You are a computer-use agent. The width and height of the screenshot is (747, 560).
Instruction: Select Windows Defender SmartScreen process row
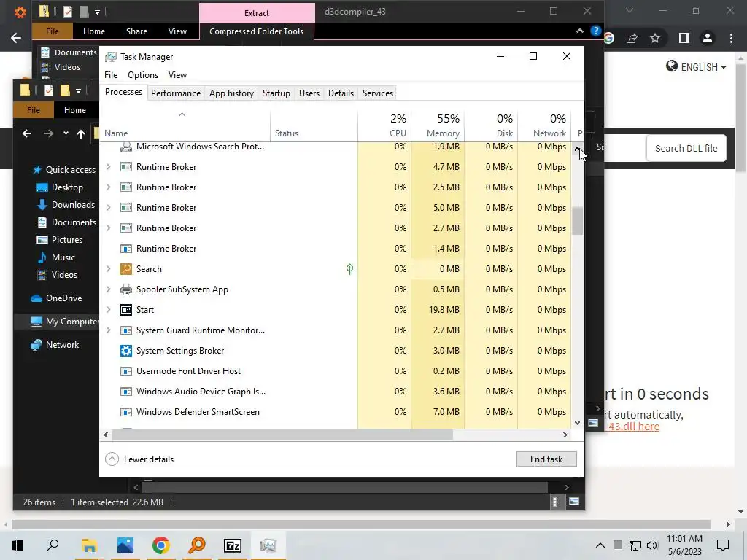(x=336, y=412)
